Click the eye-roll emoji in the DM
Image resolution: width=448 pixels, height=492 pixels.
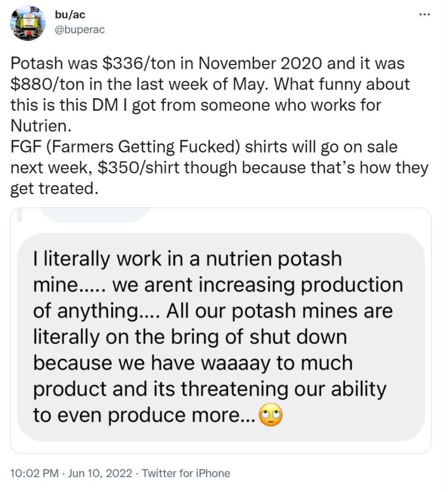272,416
